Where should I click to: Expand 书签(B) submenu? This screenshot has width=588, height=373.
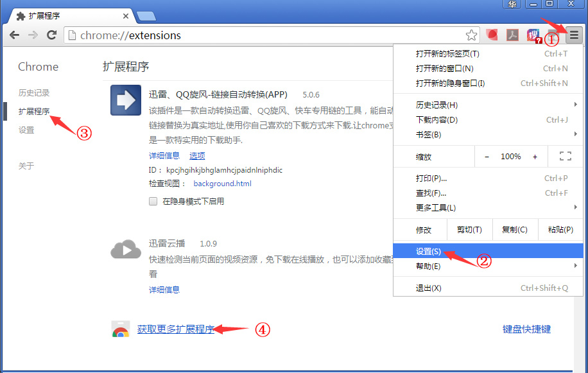(488, 135)
